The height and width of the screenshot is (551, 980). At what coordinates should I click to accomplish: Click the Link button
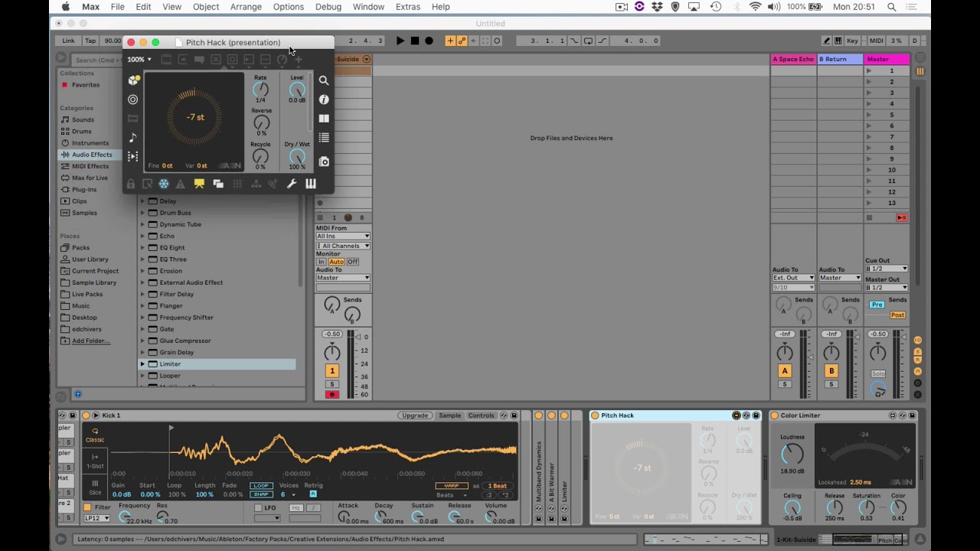point(69,41)
